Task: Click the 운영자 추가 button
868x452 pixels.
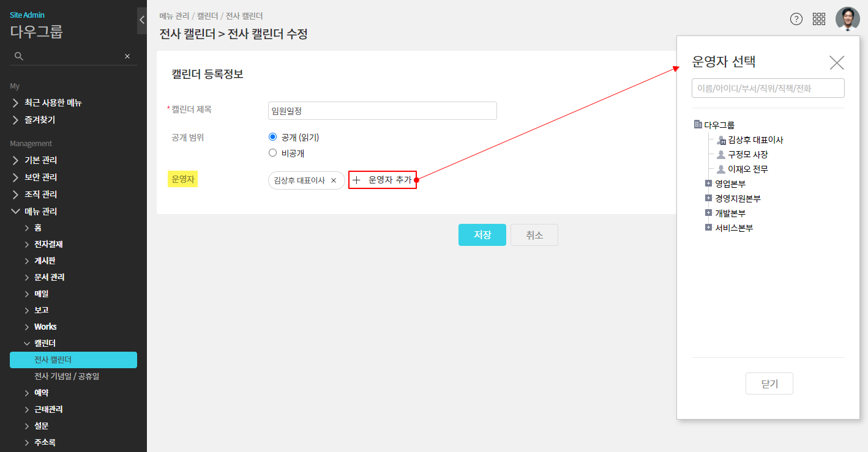Action: 383,180
